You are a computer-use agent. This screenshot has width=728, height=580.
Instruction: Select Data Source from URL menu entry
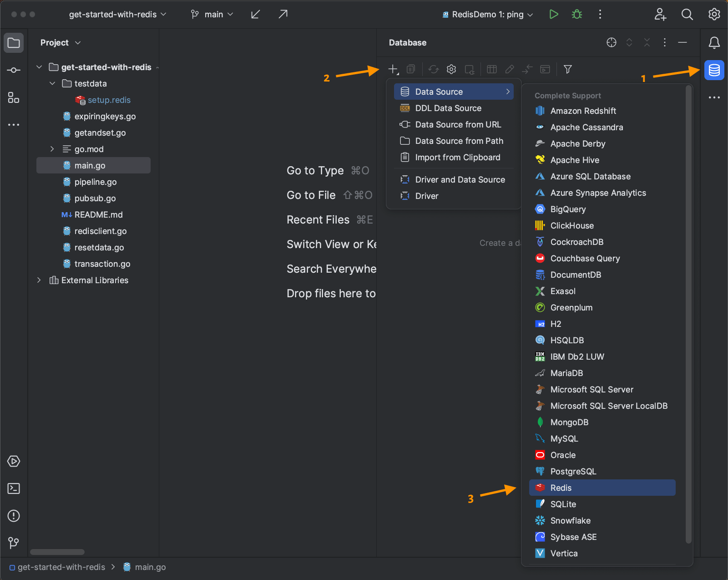click(x=458, y=124)
